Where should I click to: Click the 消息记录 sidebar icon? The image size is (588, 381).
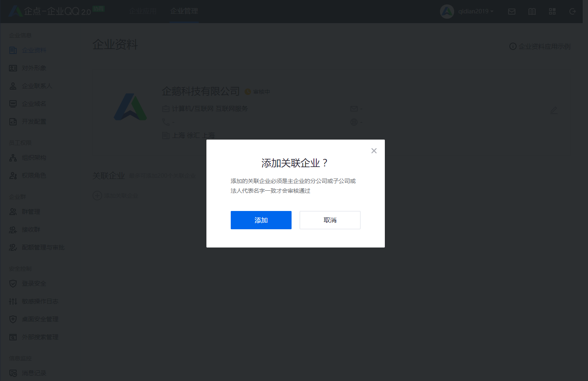(13, 373)
